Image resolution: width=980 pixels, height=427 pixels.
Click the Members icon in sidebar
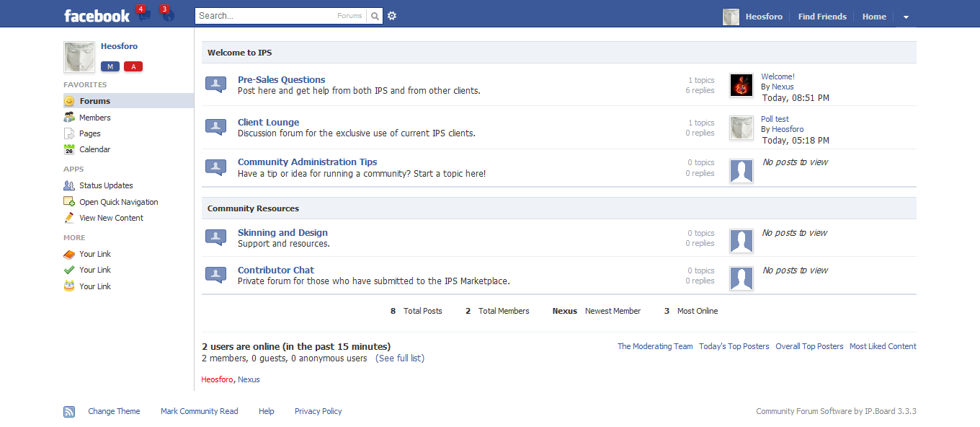(69, 118)
